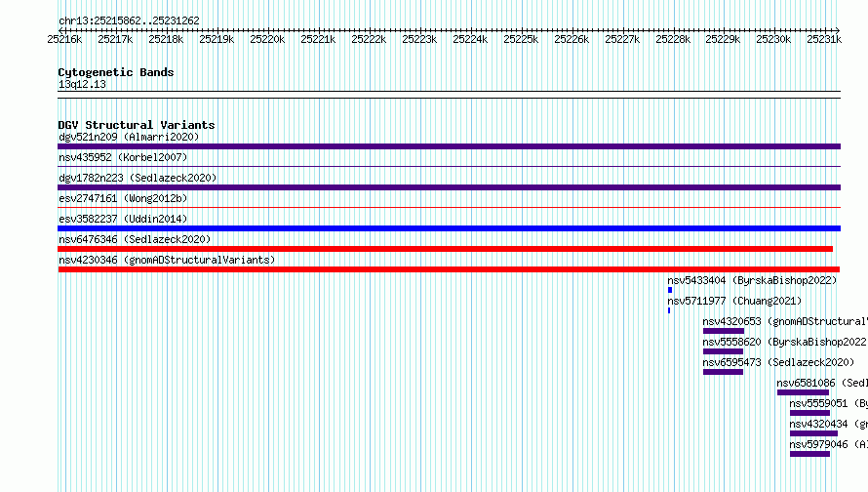Click the 13q12.13 cytogenetic band bar
The height and width of the screenshot is (492, 868).
pos(449,95)
